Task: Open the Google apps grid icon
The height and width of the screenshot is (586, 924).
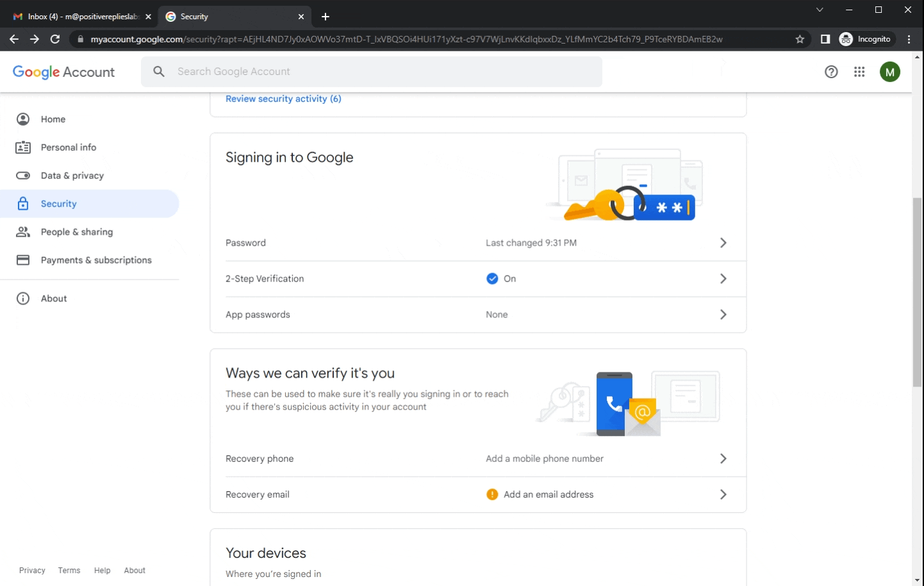Action: [x=859, y=72]
